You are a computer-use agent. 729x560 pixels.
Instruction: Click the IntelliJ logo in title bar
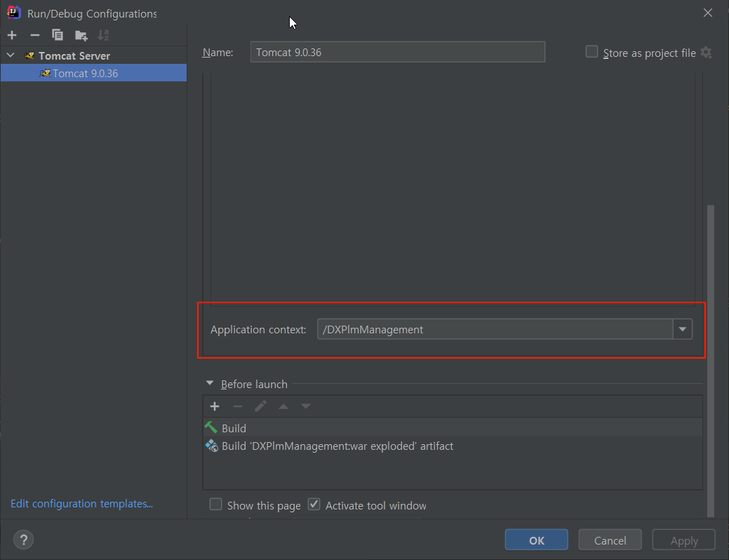point(14,13)
